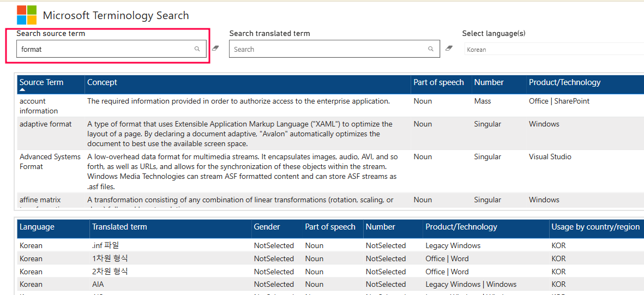Click the 'Microsoft Terminology Search' title

click(116, 16)
